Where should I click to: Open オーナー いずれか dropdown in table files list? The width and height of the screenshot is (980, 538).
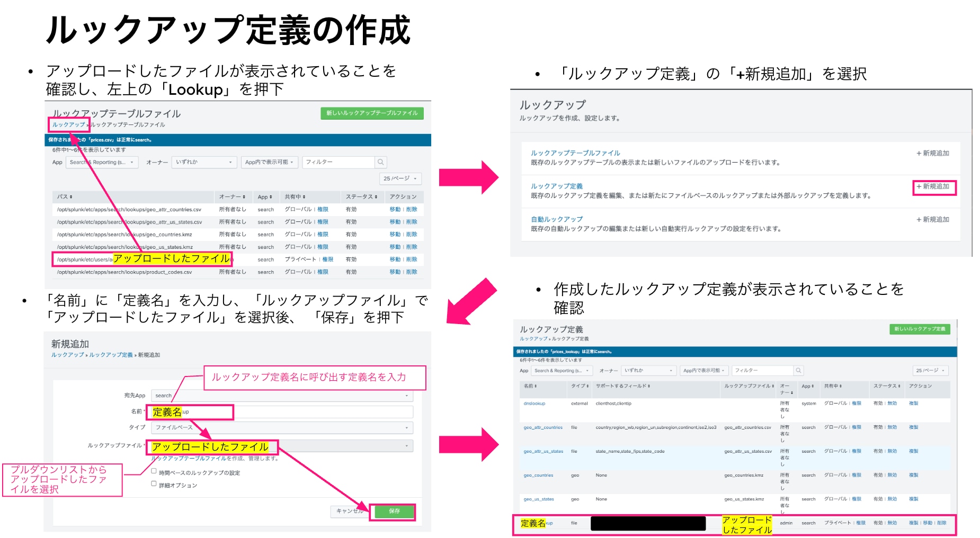pyautogui.click(x=204, y=162)
